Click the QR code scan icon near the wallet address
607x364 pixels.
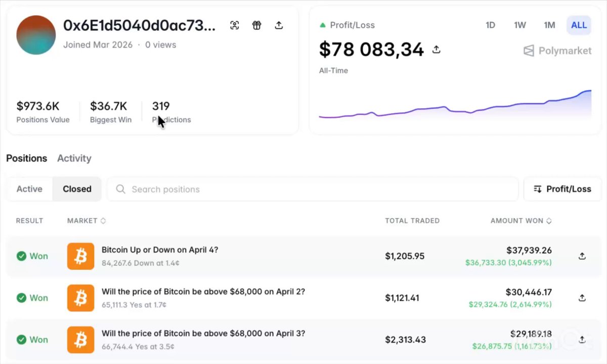(x=234, y=25)
